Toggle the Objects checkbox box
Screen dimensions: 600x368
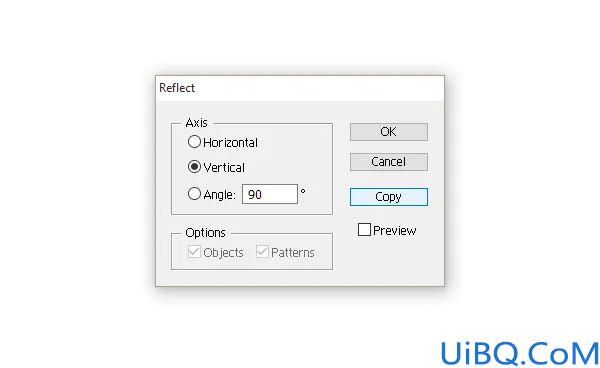(x=194, y=252)
